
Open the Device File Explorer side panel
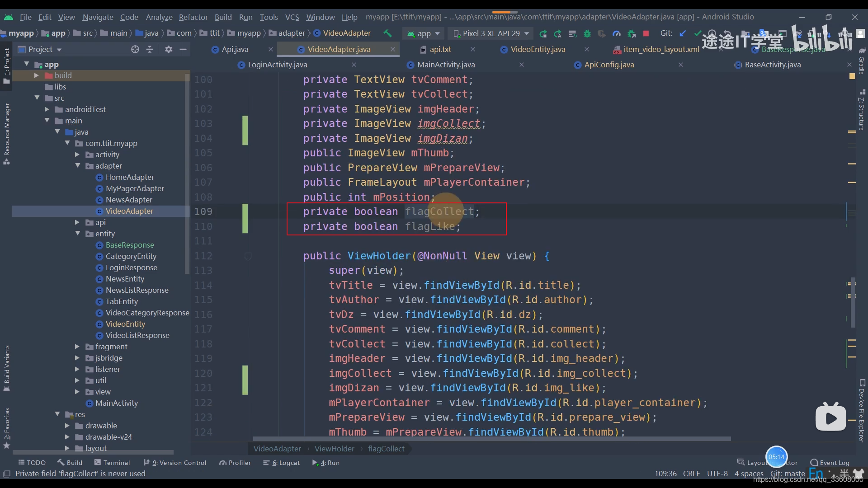(x=862, y=411)
